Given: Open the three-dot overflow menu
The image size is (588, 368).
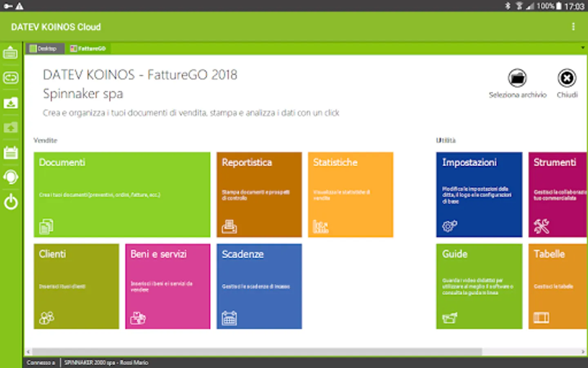Looking at the screenshot, I should tap(573, 27).
